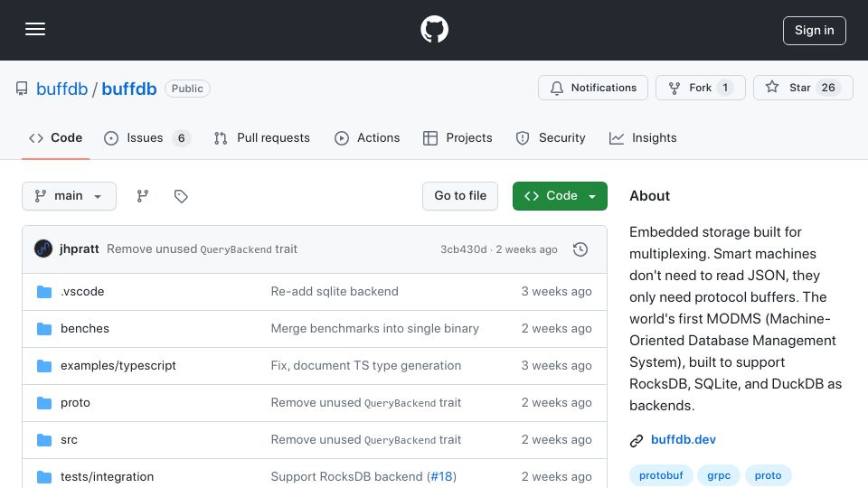Image resolution: width=868 pixels, height=488 pixels.
Task: Click the About heading
Action: click(x=649, y=196)
